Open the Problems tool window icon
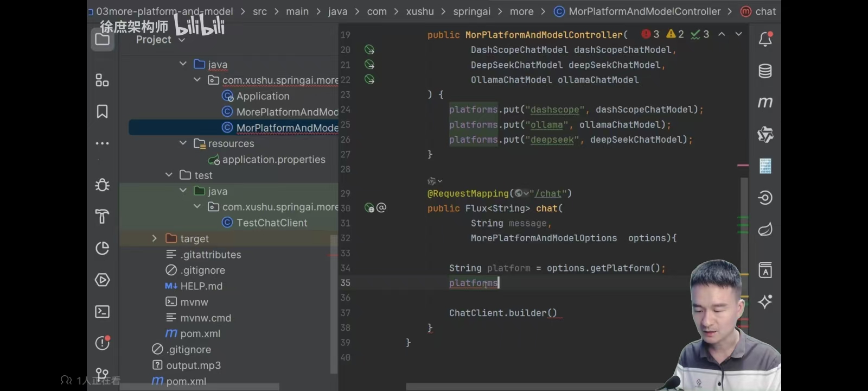868x391 pixels. pyautogui.click(x=102, y=343)
